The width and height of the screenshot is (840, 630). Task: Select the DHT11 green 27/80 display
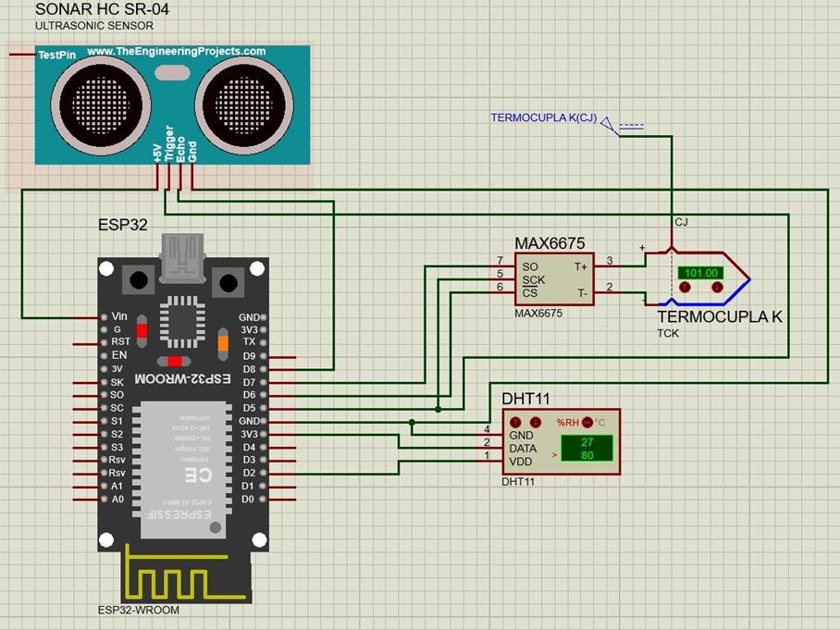(587, 449)
